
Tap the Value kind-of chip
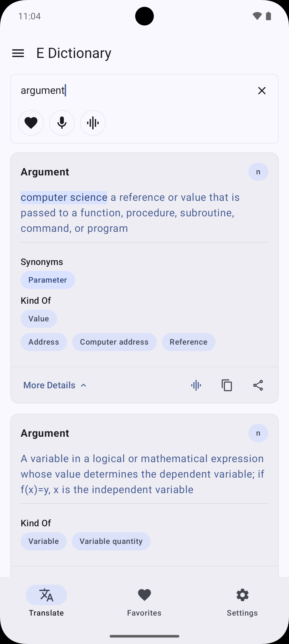[39, 319]
